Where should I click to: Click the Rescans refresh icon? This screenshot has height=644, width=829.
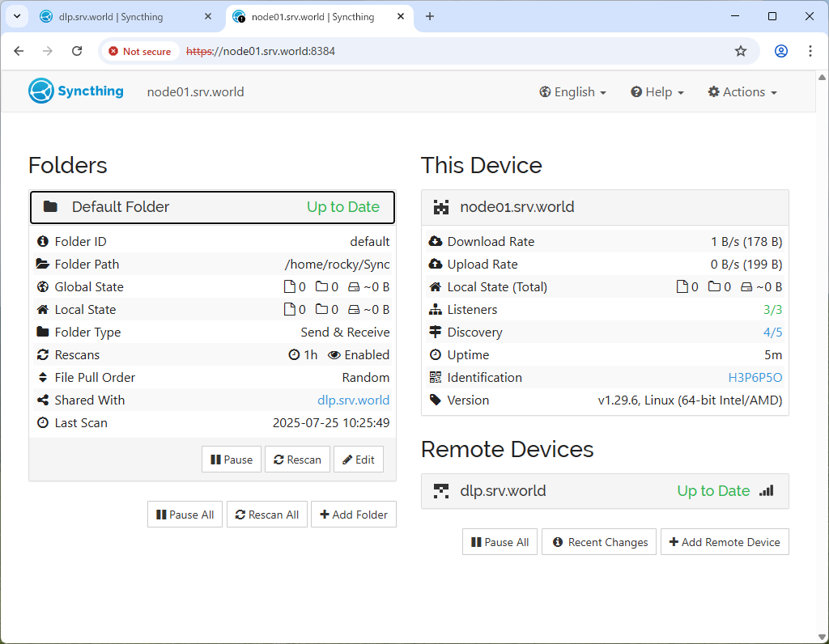tap(43, 354)
